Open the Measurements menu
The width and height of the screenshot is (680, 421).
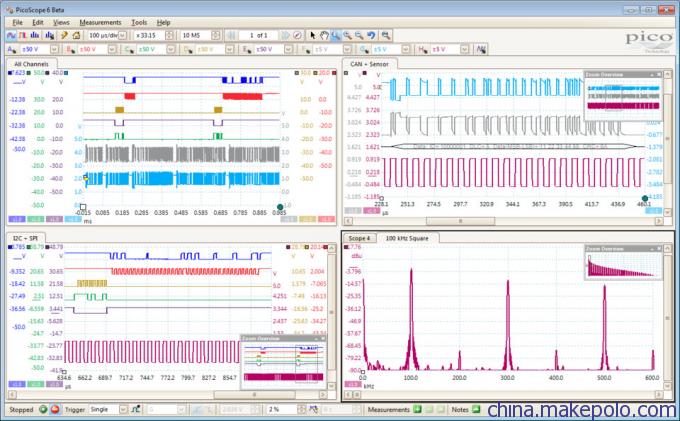pyautogui.click(x=100, y=23)
